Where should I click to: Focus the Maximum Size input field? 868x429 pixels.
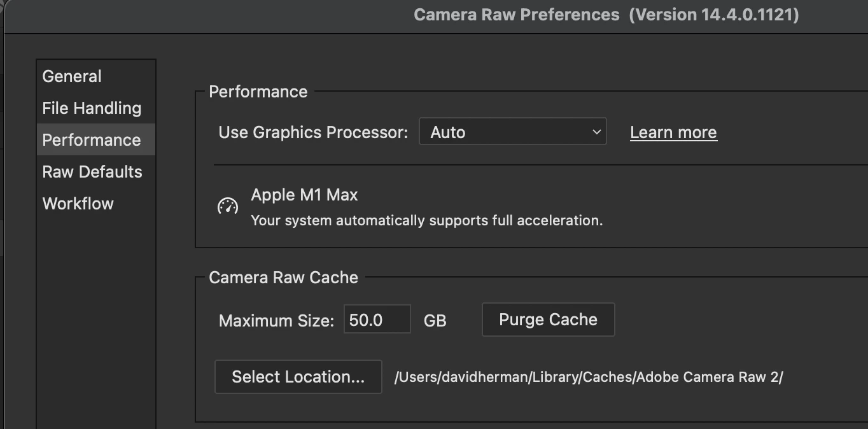tap(377, 320)
